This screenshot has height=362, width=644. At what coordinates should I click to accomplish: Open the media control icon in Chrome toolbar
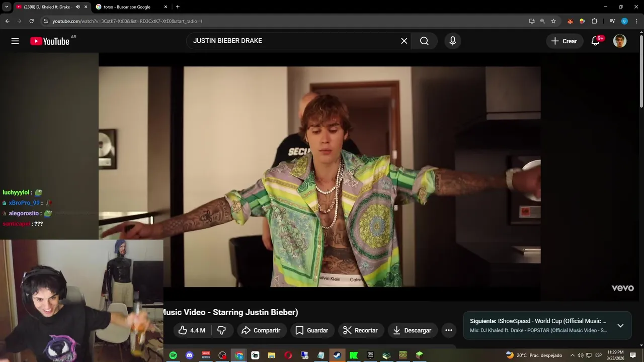pos(612,21)
